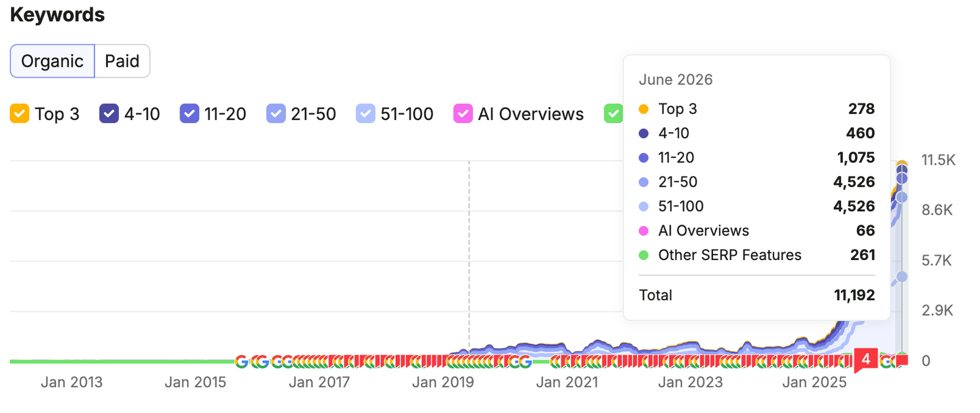Click the AI Overviews tooltip label

[x=703, y=231]
